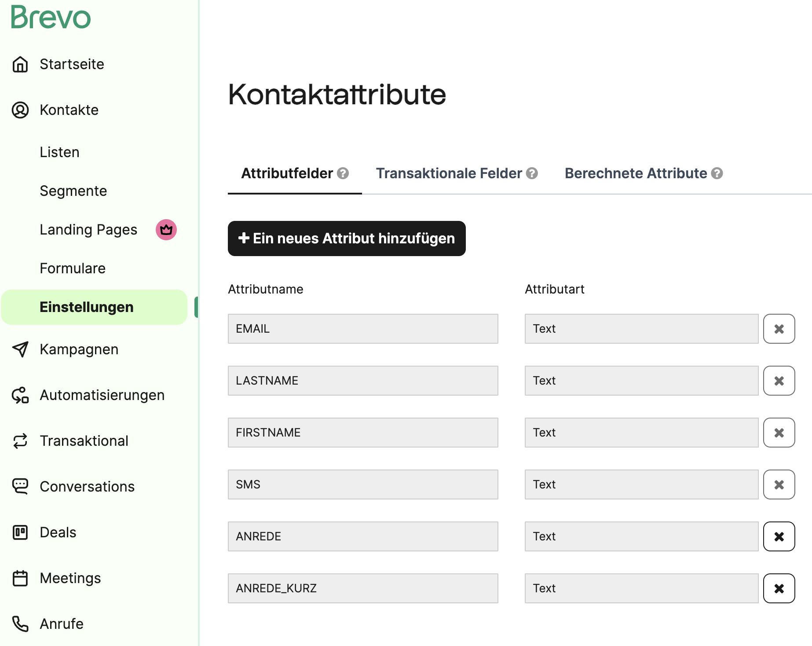This screenshot has height=646, width=812.
Task: Click the Meetings calendar icon
Action: [x=20, y=578]
